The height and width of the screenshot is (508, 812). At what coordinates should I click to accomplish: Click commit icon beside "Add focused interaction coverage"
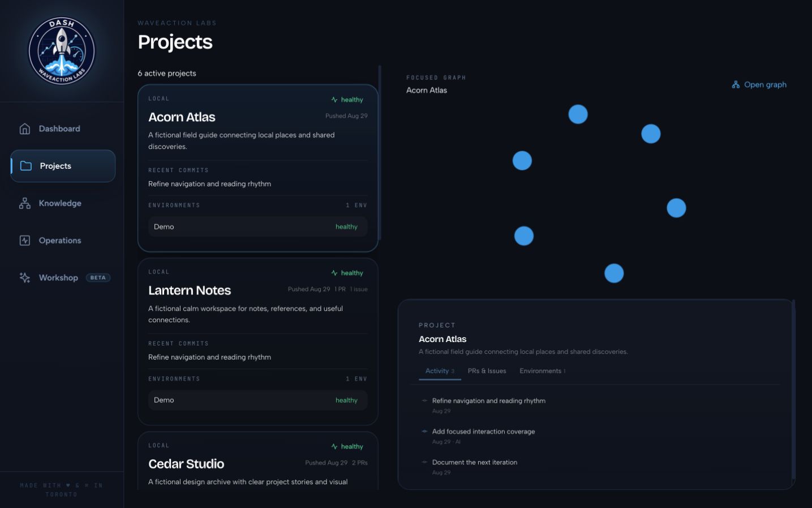[424, 432]
